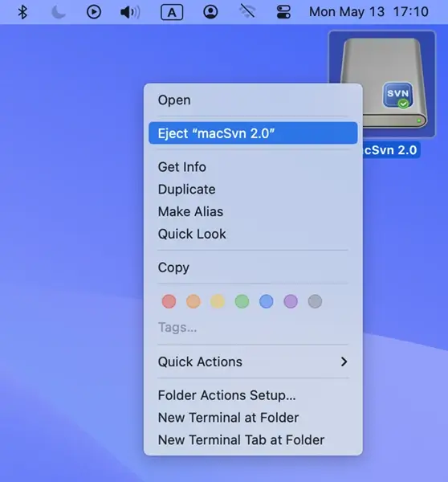448x482 pixels.
Task: Click the user account icon in menu bar
Action: tap(210, 12)
